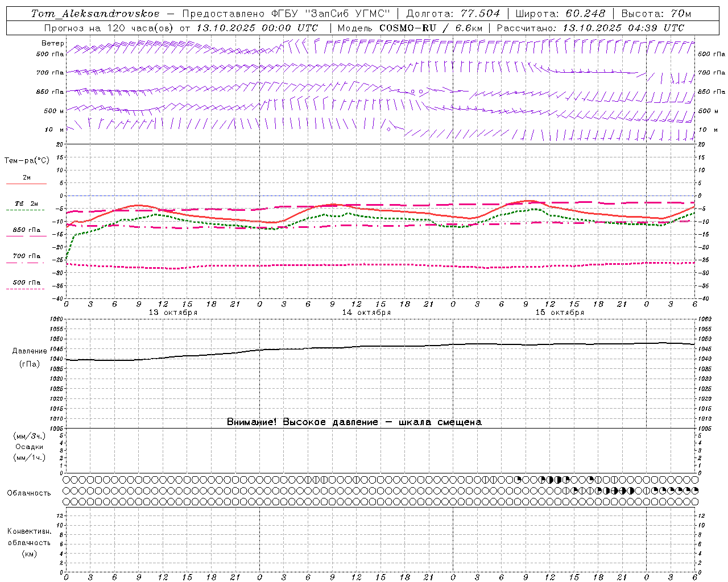Click the Tom_Aleksandrovskoe station title
The width and height of the screenshot is (728, 582).
96,14
